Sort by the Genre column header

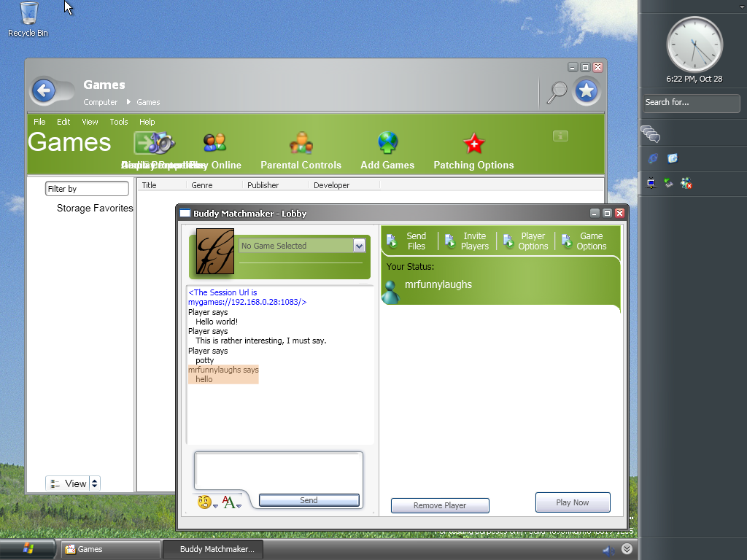pyautogui.click(x=214, y=185)
